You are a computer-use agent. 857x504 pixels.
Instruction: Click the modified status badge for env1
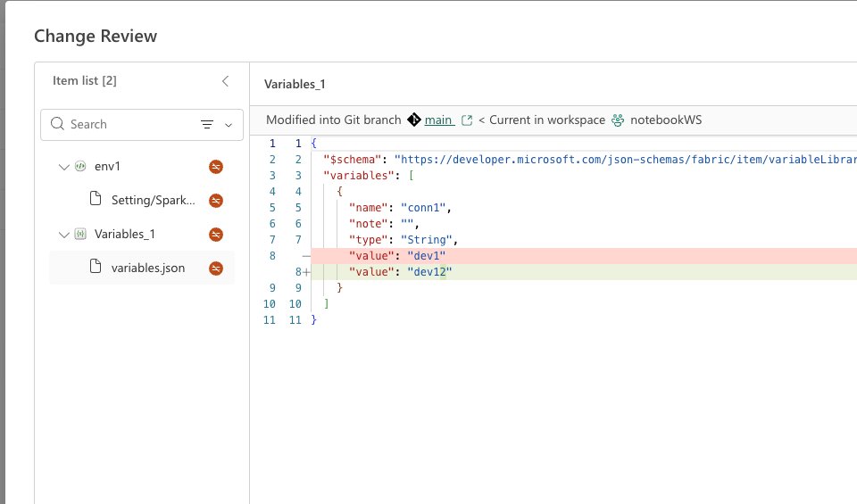tap(216, 167)
